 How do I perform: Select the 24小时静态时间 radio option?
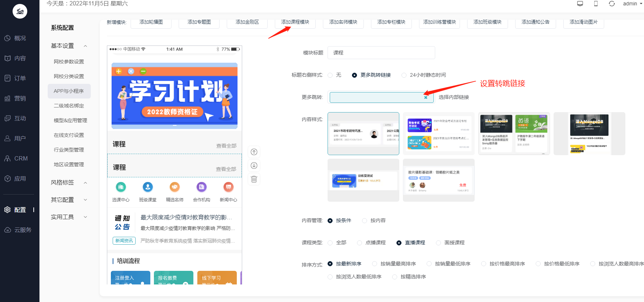click(404, 75)
